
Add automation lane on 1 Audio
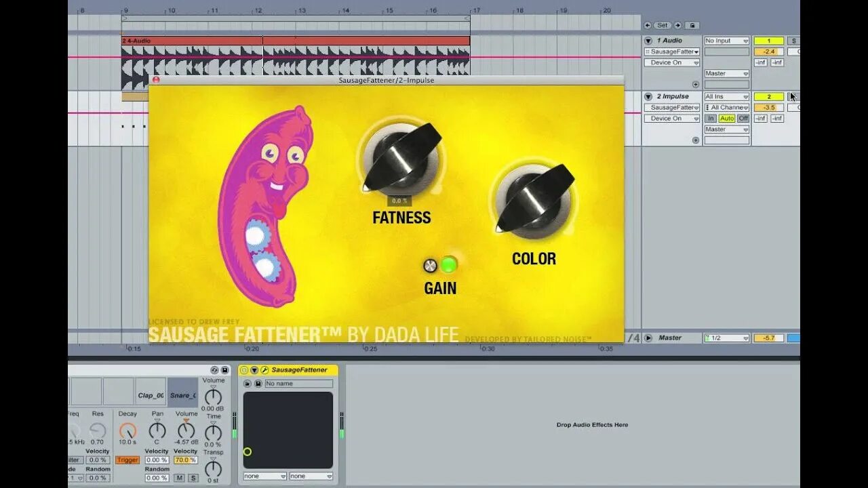pos(695,84)
